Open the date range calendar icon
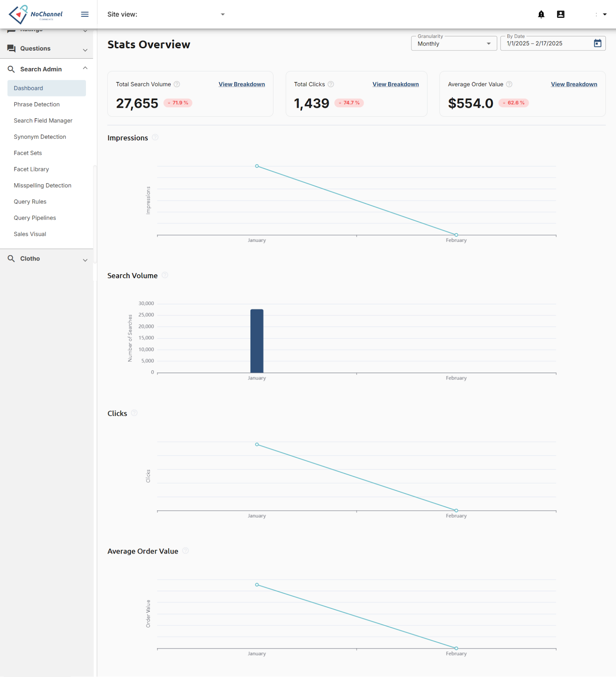The image size is (616, 677). 597,43
